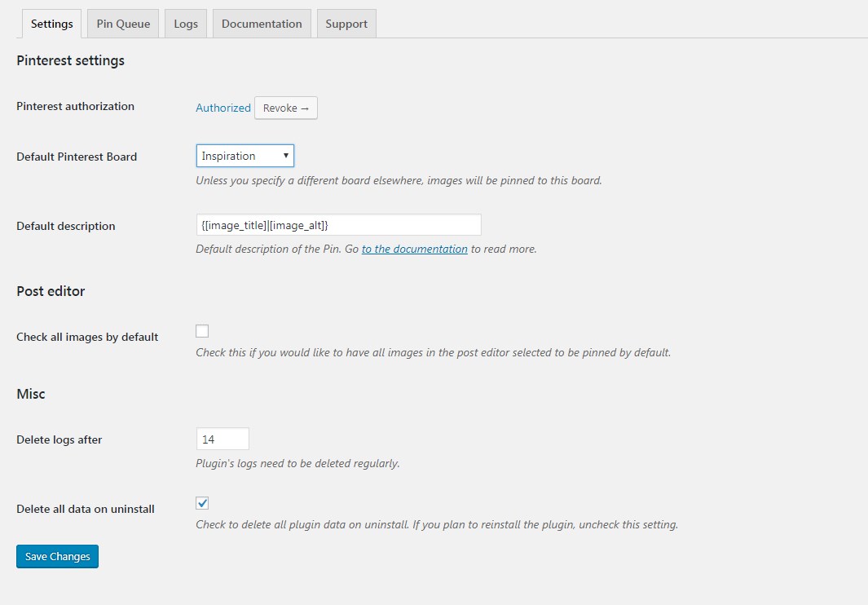This screenshot has height=605, width=868.
Task: Click the 'Pinterest settings' heading
Action: [70, 60]
